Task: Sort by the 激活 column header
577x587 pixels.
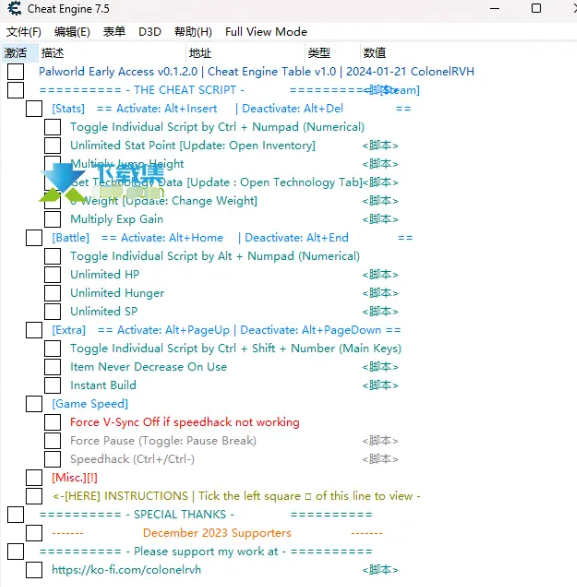Action: [19, 53]
